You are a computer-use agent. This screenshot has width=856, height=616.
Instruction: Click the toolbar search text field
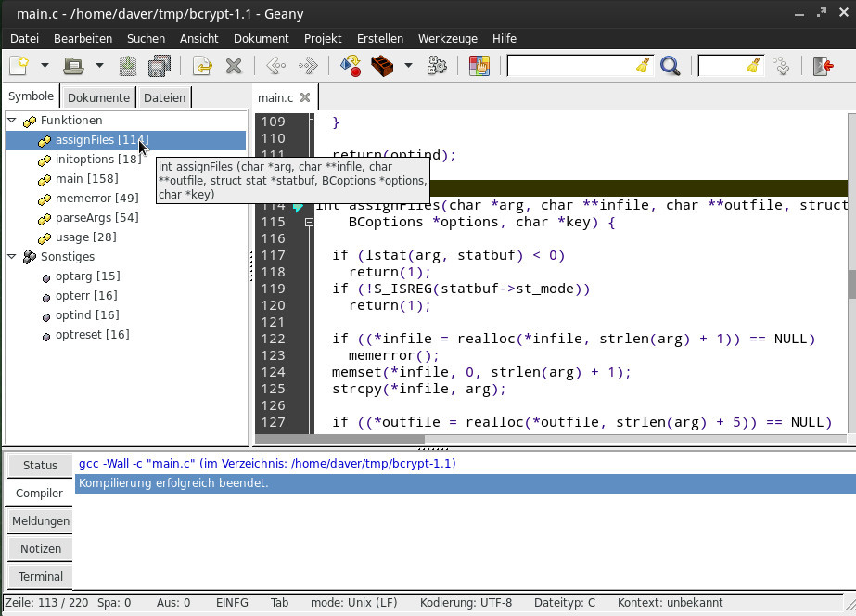pyautogui.click(x=570, y=66)
